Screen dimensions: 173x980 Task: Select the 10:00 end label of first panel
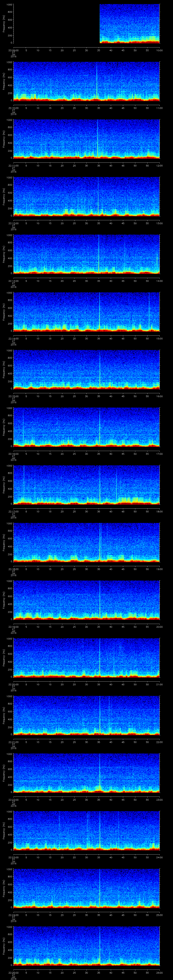[159, 50]
